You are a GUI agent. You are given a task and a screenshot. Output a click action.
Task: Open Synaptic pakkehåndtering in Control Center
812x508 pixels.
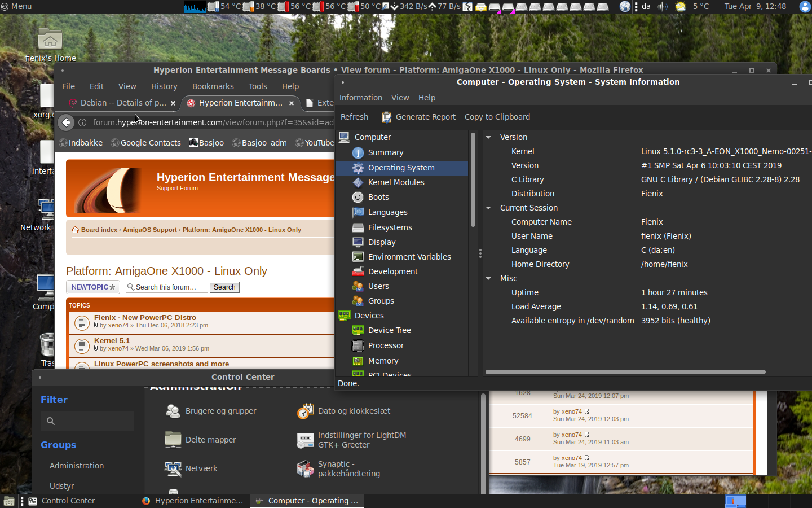[x=348, y=468]
